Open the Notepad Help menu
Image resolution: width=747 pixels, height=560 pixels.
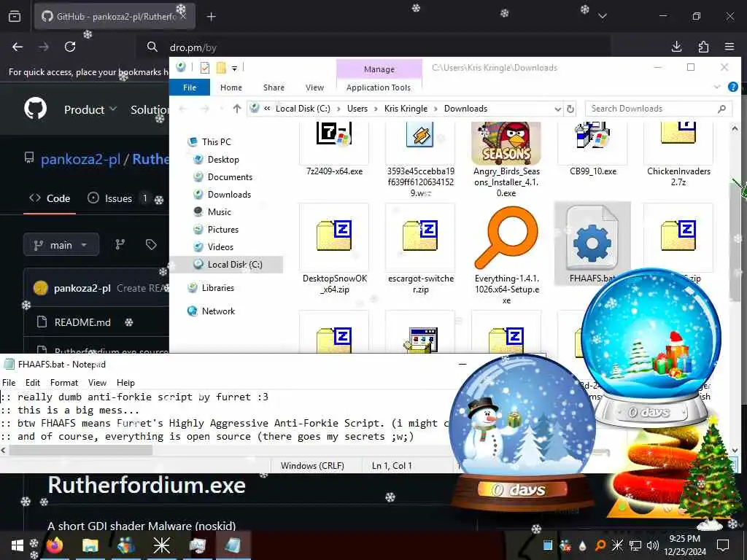pyautogui.click(x=125, y=382)
